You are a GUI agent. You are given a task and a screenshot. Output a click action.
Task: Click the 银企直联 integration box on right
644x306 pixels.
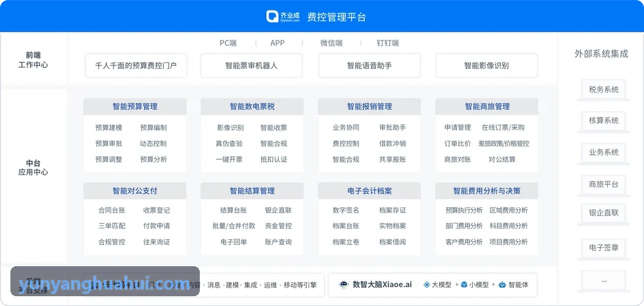pyautogui.click(x=603, y=213)
